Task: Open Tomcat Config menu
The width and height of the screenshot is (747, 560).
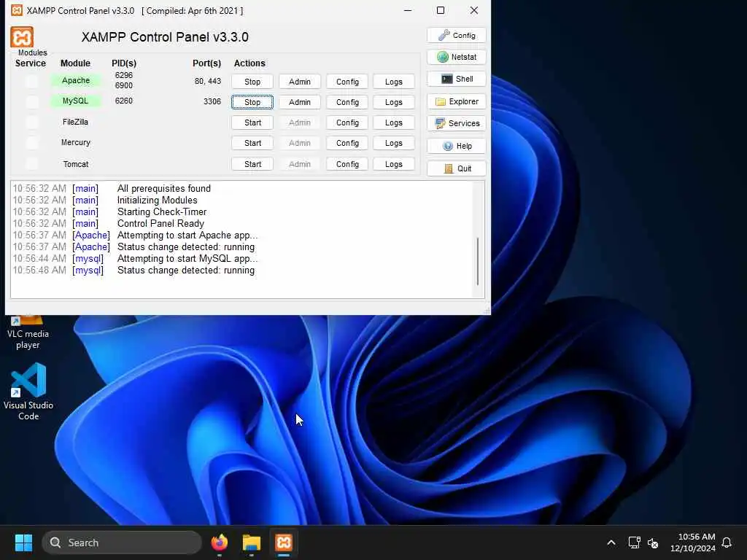Action: (347, 164)
